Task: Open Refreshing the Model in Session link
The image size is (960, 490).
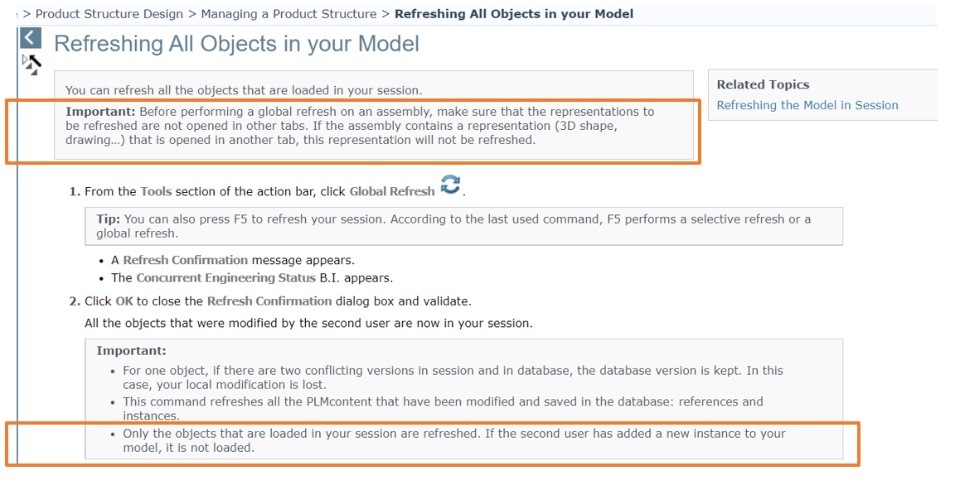Action: [x=807, y=105]
